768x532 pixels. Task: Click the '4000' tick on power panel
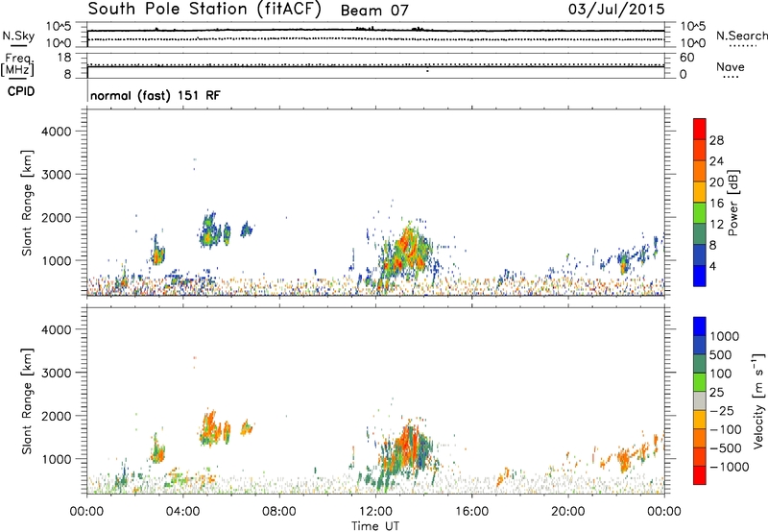click(57, 132)
